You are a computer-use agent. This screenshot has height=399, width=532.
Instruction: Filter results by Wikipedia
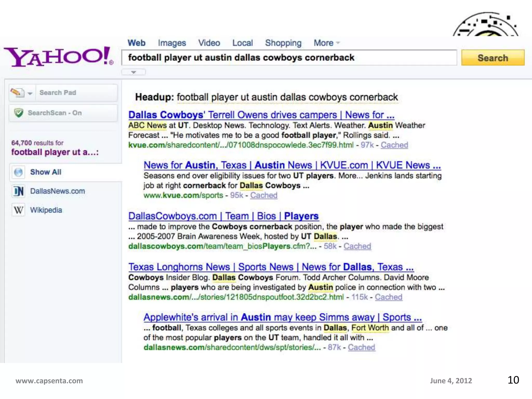pyautogui.click(x=46, y=210)
